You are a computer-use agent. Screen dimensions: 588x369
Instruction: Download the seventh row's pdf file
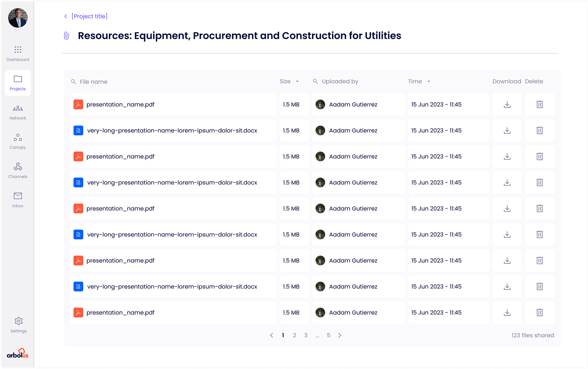click(507, 261)
